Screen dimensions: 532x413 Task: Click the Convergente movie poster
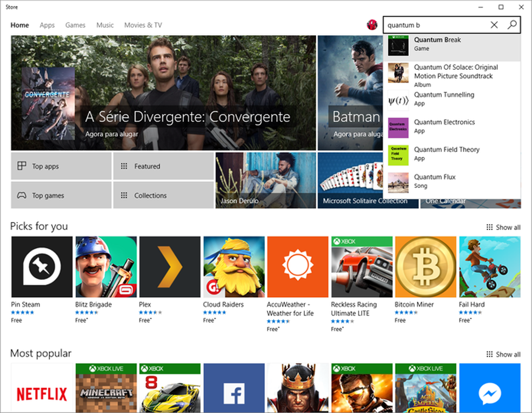48,103
